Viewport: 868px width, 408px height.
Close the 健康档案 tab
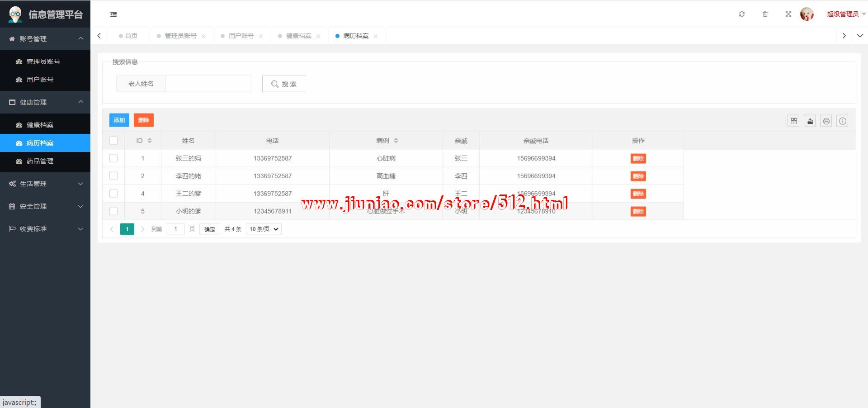pyautogui.click(x=318, y=36)
